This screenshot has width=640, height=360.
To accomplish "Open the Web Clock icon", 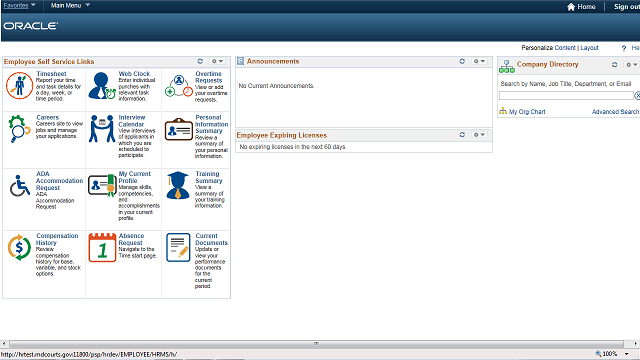I will point(102,86).
